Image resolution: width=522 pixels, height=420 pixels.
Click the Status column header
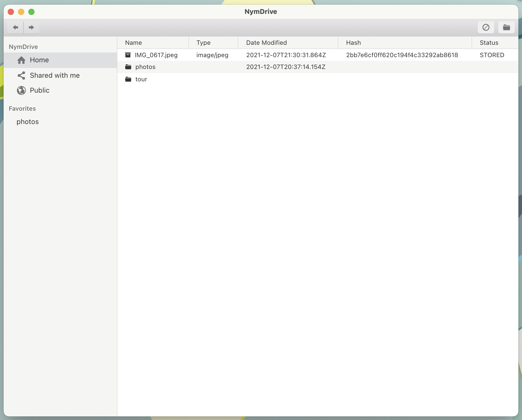489,43
